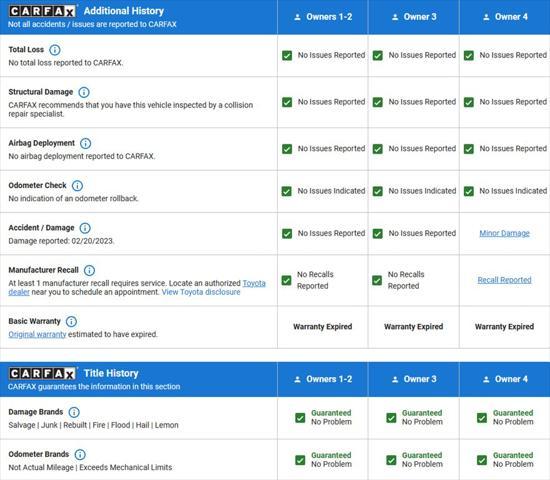Select Owner 4 column header in Title History
Viewport: 550px width, 480px height.
coord(505,379)
